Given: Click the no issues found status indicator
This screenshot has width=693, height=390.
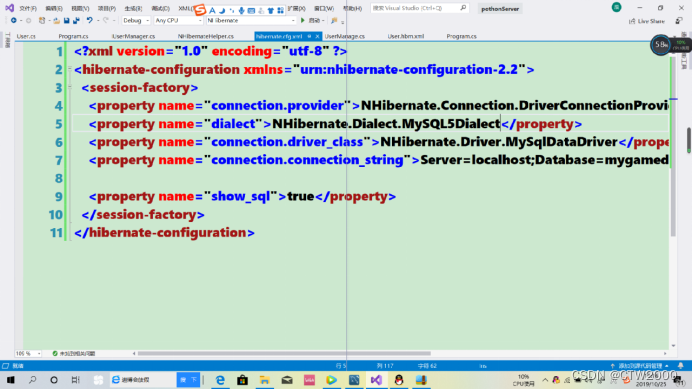Looking at the screenshot, I should 73,354.
